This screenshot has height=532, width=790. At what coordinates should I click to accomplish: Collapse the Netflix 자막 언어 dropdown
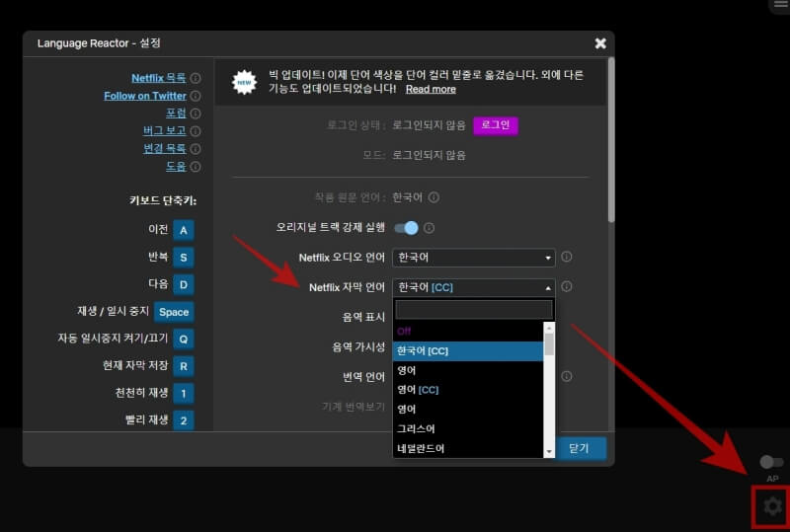point(474,287)
